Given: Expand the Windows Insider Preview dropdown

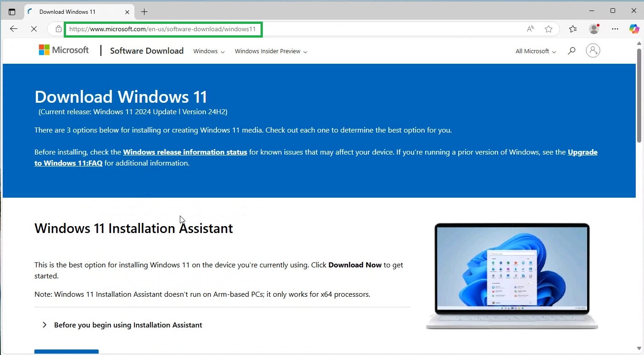Looking at the screenshot, I should click(271, 51).
